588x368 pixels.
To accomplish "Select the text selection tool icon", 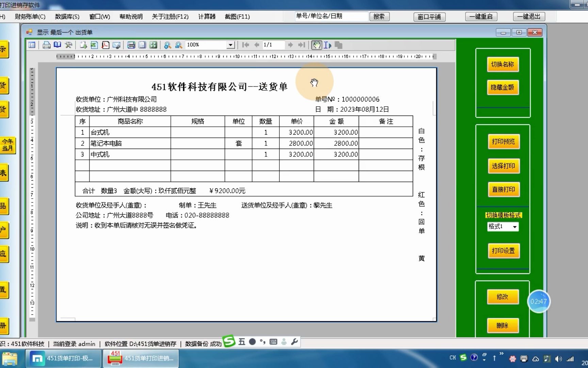I will click(x=327, y=45).
